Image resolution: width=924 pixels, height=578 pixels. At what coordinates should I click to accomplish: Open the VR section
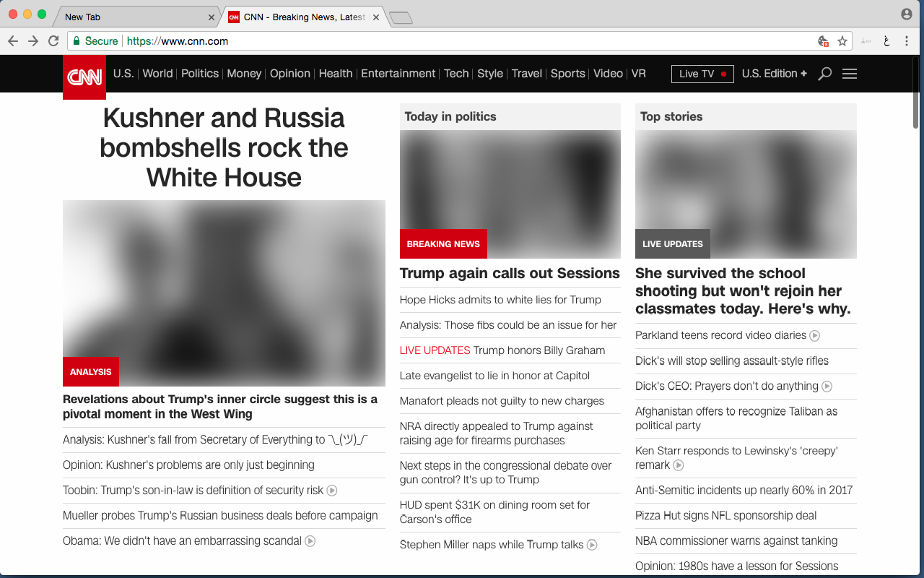639,74
